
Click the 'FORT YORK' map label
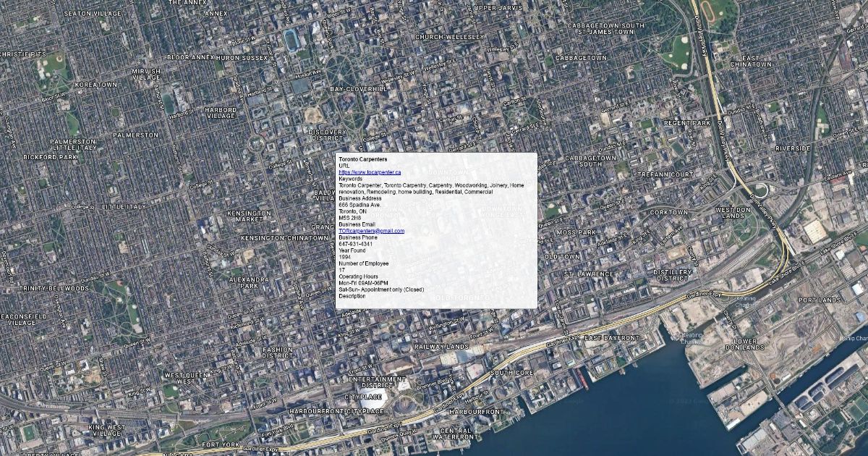click(x=221, y=444)
